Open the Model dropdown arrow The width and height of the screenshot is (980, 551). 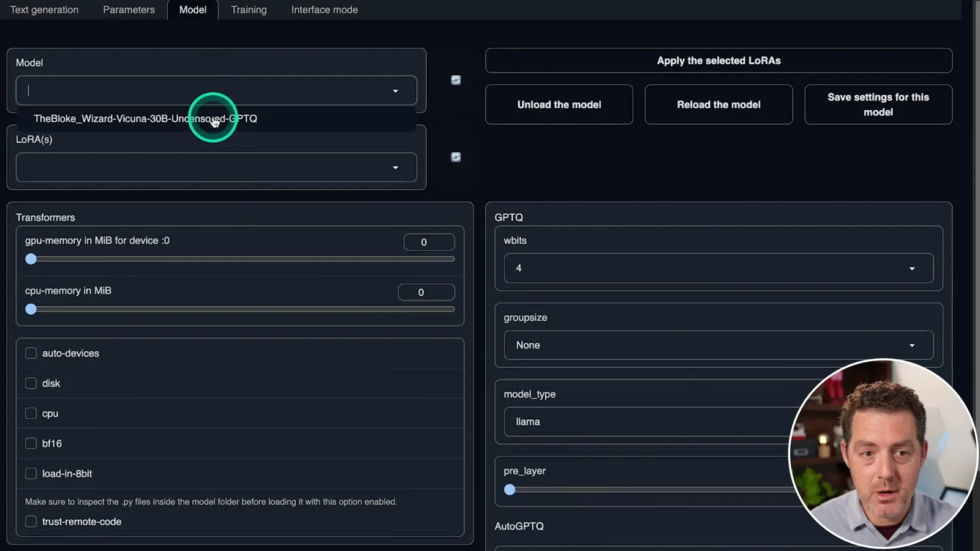pyautogui.click(x=396, y=91)
